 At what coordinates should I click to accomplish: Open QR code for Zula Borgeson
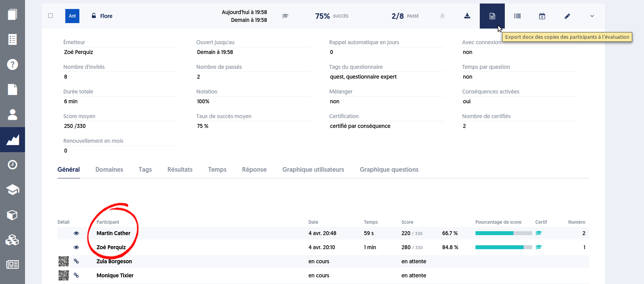pyautogui.click(x=64, y=261)
